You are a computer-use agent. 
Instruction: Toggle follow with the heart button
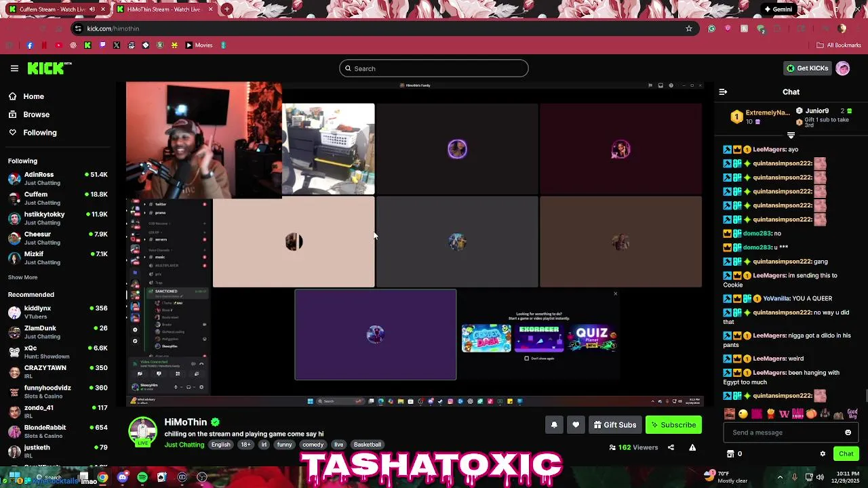pyautogui.click(x=576, y=425)
